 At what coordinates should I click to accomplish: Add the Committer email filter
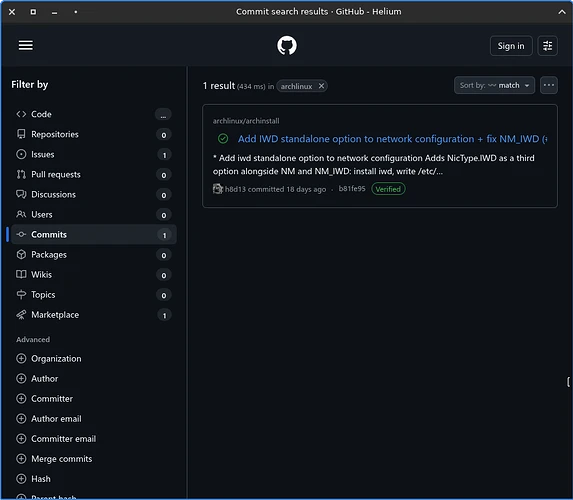pyautogui.click(x=56, y=439)
